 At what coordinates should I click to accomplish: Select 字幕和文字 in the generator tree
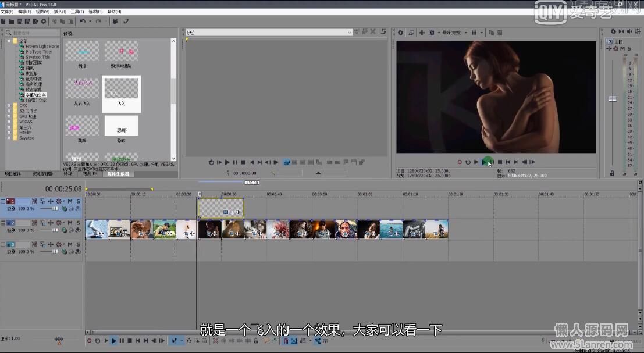pyautogui.click(x=36, y=95)
